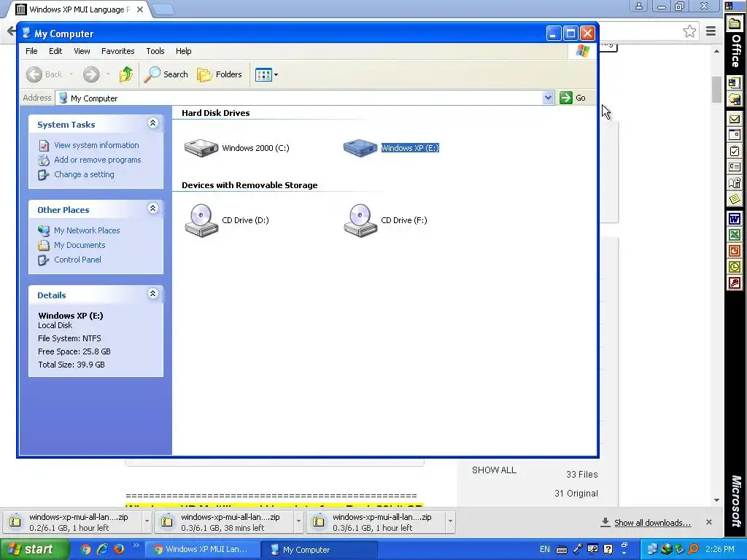
Task: Select the CD Drive (F:) icon
Action: point(360,220)
